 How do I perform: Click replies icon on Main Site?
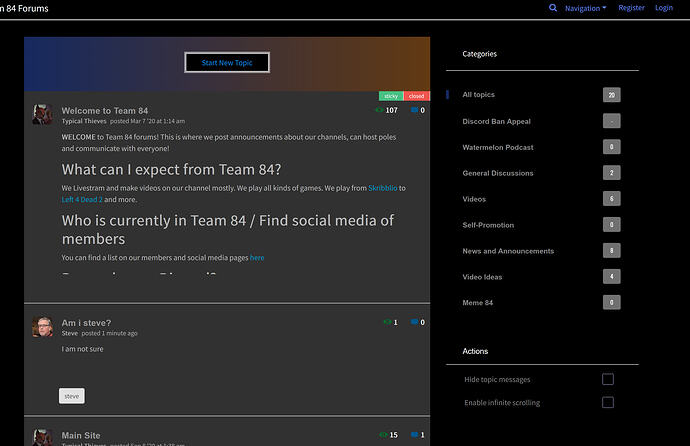pos(414,435)
